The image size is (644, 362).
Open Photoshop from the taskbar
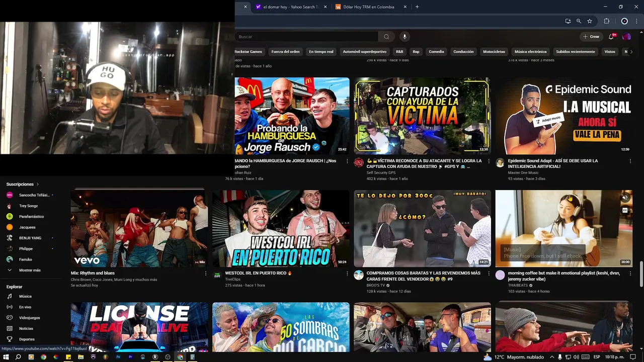tap(118, 357)
